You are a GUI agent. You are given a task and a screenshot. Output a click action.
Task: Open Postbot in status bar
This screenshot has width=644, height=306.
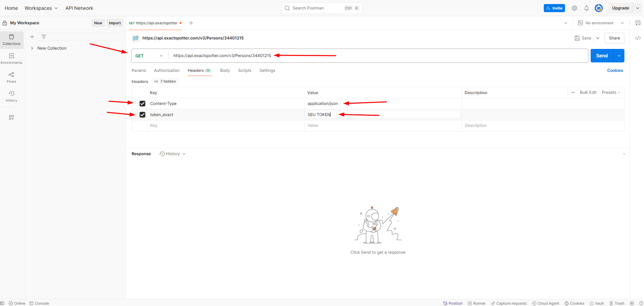click(x=453, y=303)
